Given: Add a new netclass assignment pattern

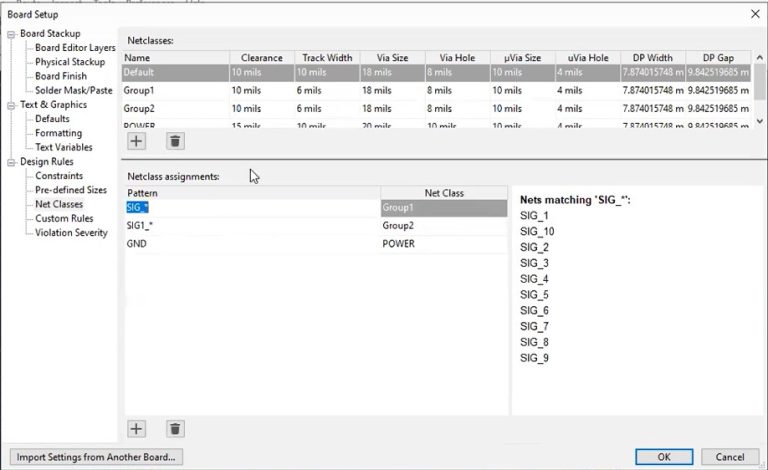Looking at the screenshot, I should point(137,428).
